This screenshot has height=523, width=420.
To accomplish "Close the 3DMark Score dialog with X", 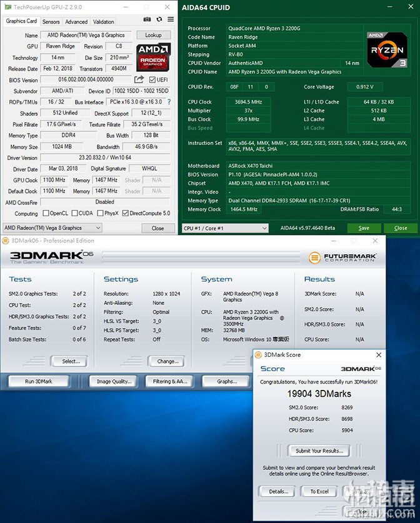I will tap(379, 355).
